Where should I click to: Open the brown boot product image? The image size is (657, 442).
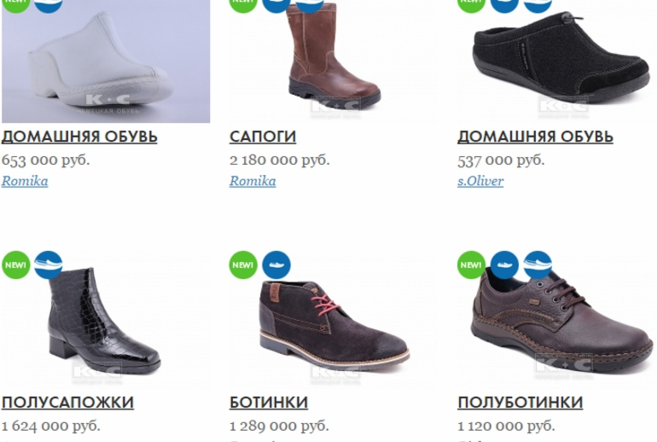333,61
